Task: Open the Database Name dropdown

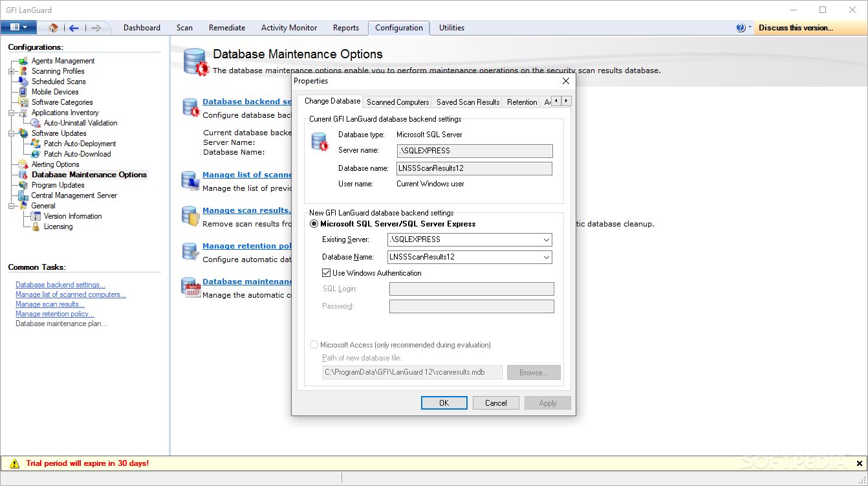Action: 547,257
